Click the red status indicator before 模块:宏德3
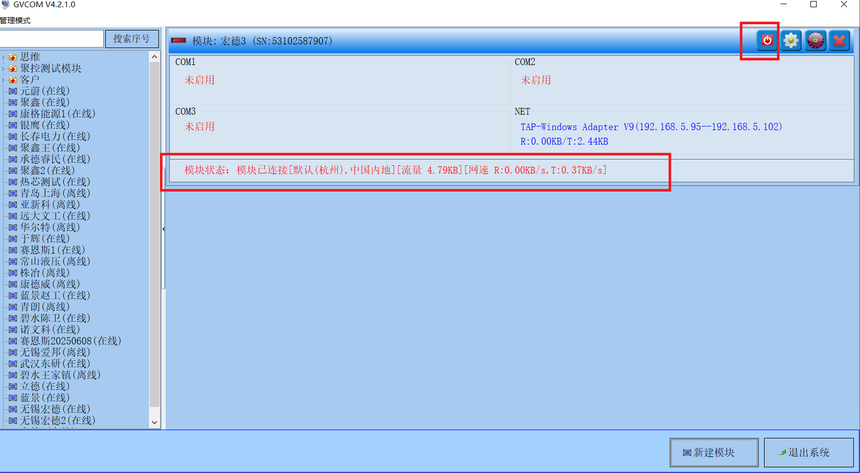Screen dimensions: 860x473 pyautogui.click(x=179, y=41)
